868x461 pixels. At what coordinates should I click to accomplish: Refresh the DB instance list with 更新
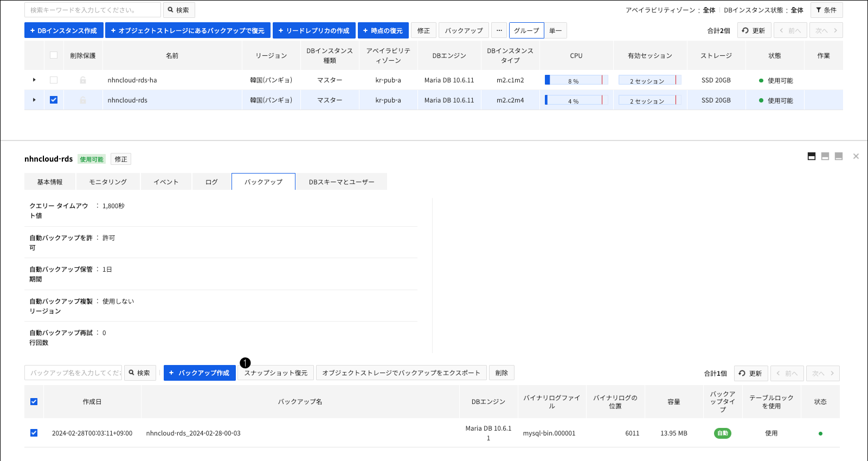tap(754, 31)
